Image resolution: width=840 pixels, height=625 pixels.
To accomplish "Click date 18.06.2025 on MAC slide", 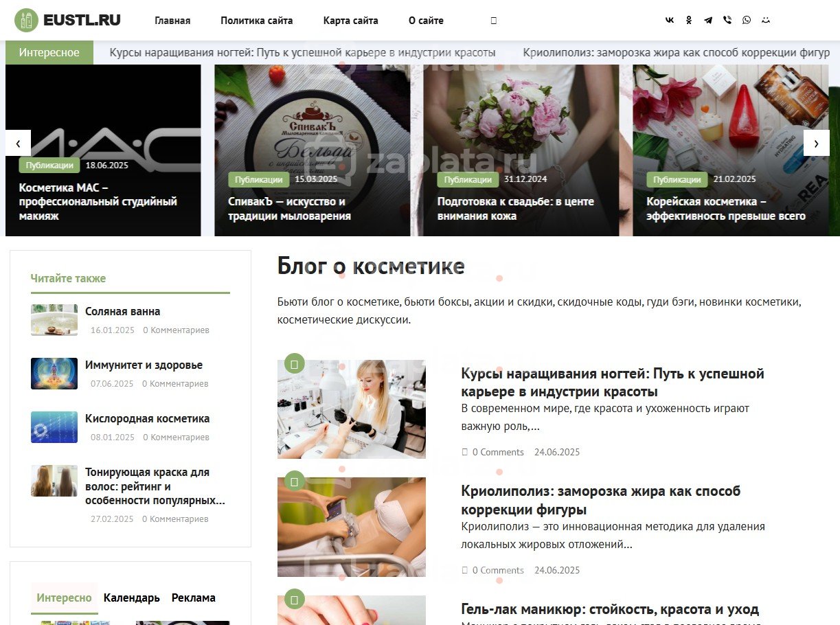I will click(107, 166).
